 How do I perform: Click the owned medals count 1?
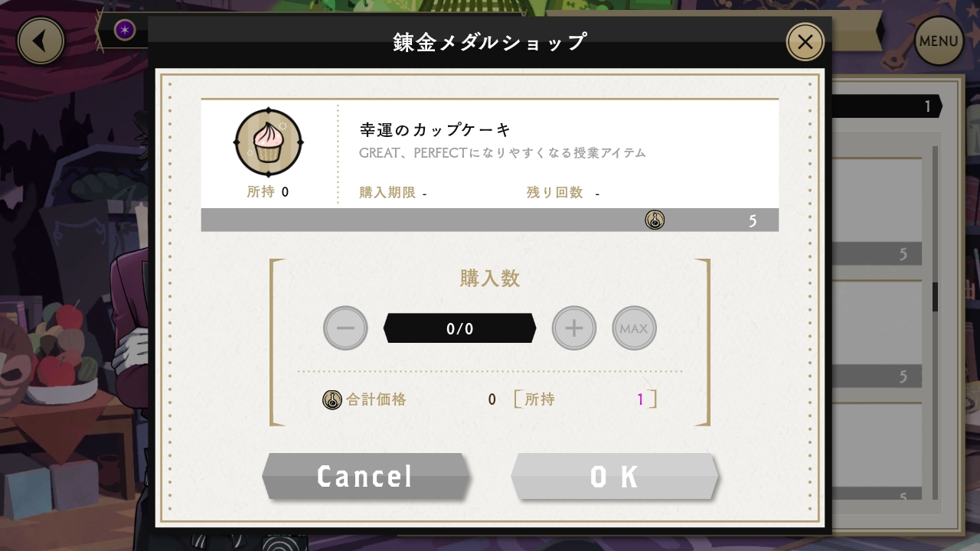[641, 399]
